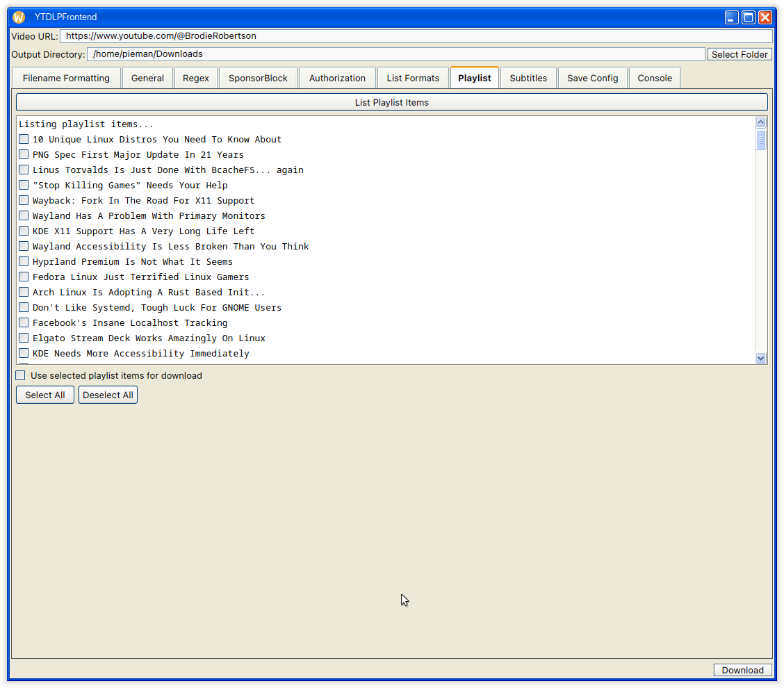Tick 'Elgato Stream Deck Works Amazingly On Linux'
The width and height of the screenshot is (784, 688).
(24, 338)
